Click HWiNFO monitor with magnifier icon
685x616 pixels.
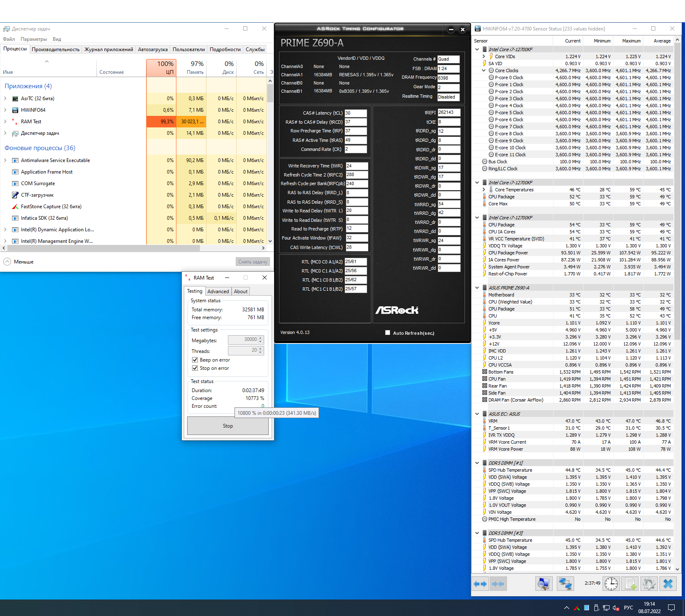[544, 583]
